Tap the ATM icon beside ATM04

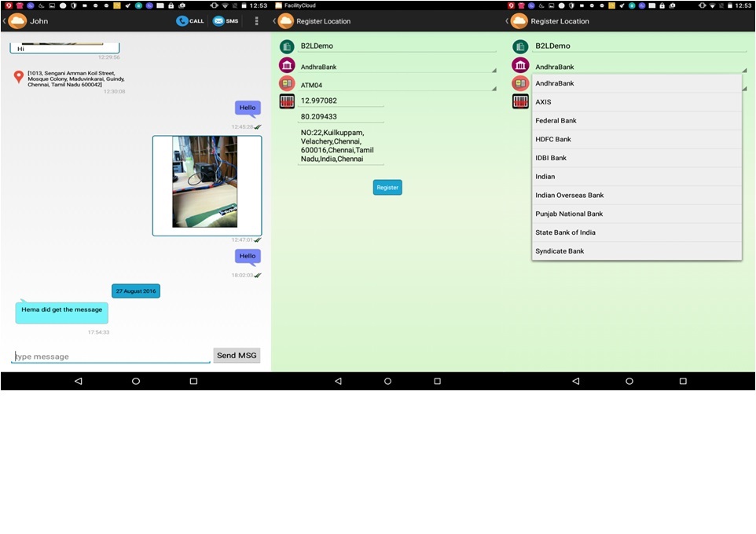point(287,83)
